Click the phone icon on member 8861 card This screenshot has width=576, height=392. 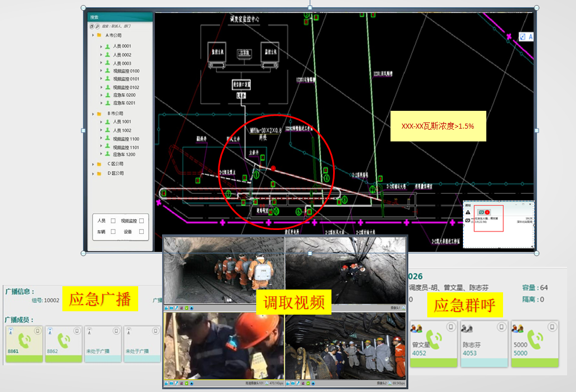(23, 340)
